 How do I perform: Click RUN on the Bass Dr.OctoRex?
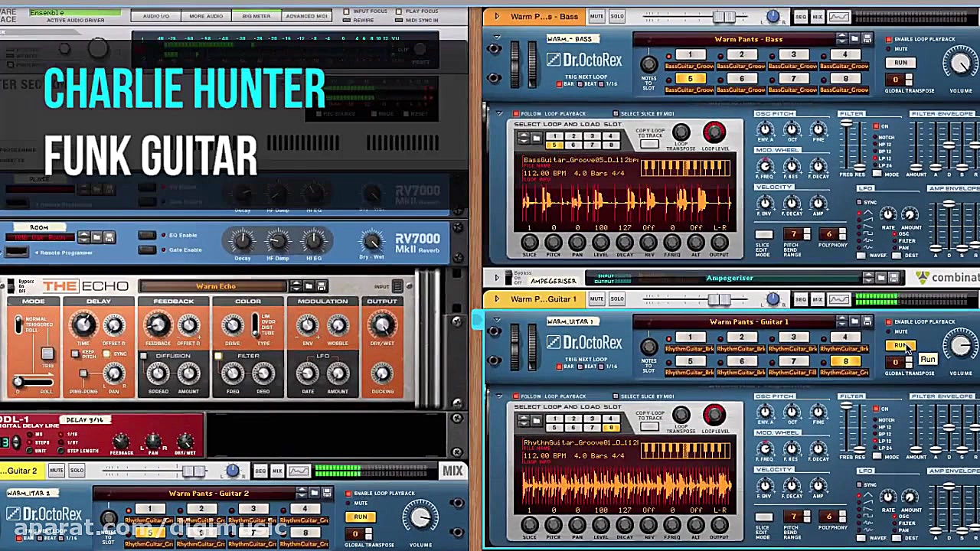coord(900,63)
